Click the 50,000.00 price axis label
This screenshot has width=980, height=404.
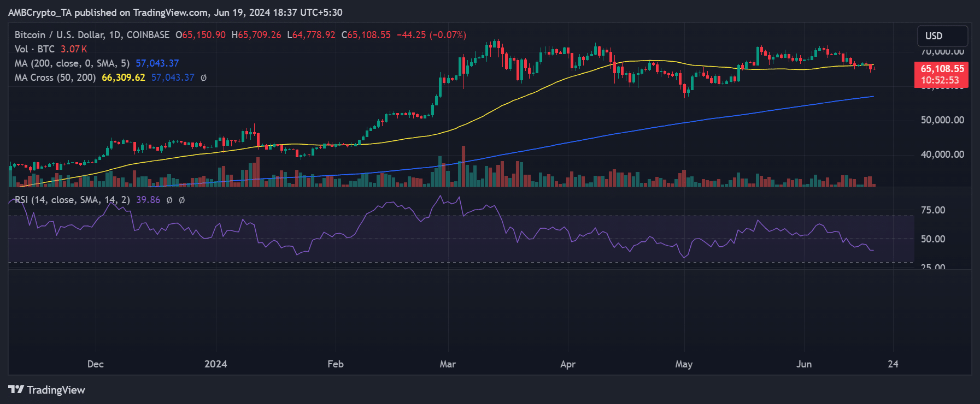click(x=942, y=120)
